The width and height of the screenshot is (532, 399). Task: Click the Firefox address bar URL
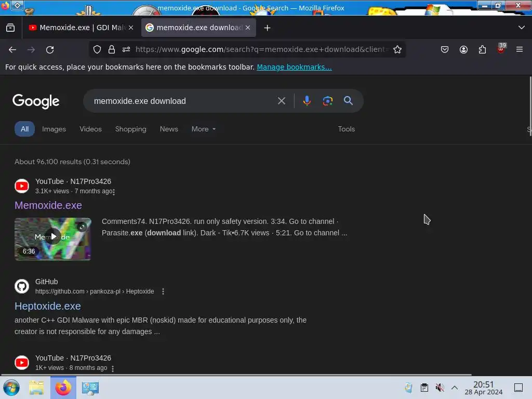[x=261, y=49]
